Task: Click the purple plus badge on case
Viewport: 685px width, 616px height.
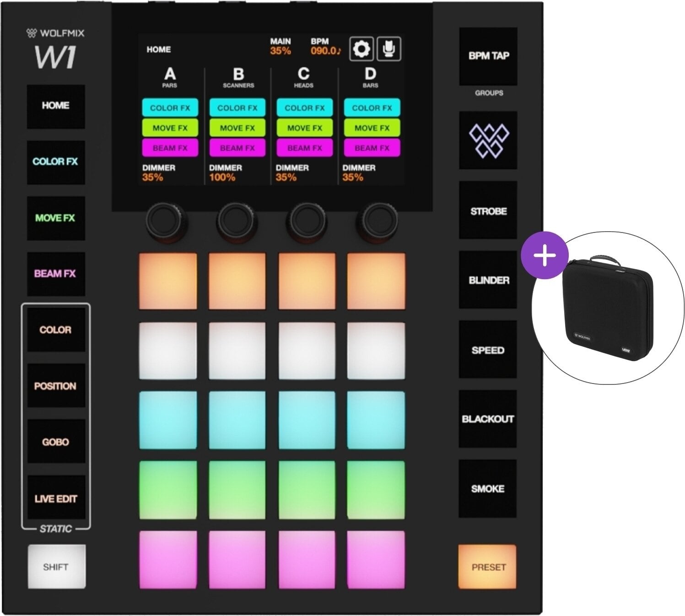Action: [545, 255]
